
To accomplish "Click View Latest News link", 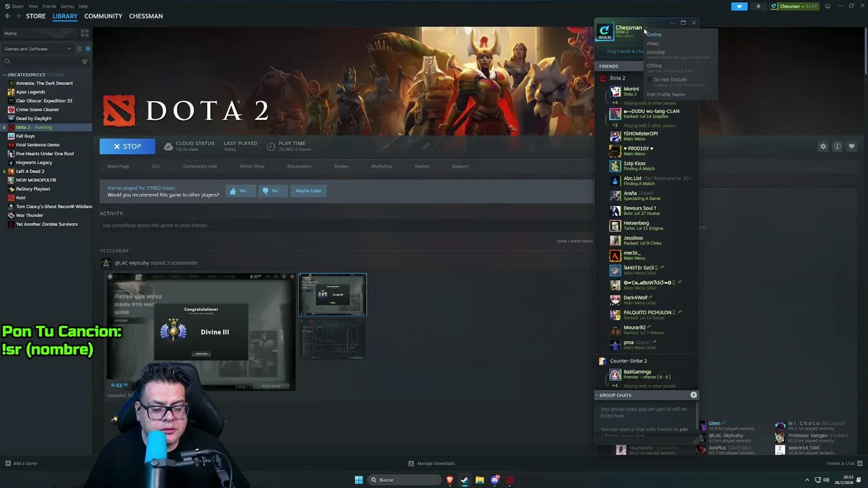I will (x=574, y=241).
